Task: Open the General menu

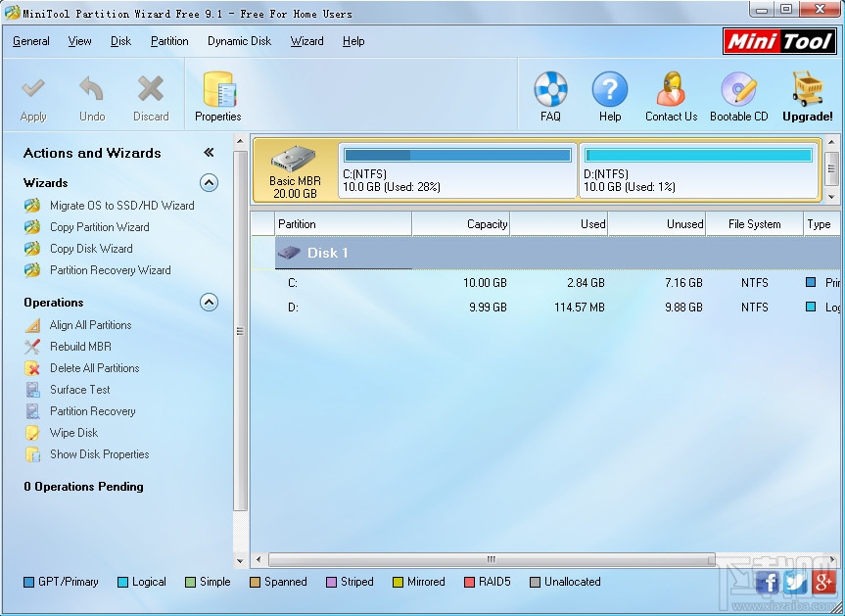Action: tap(30, 41)
